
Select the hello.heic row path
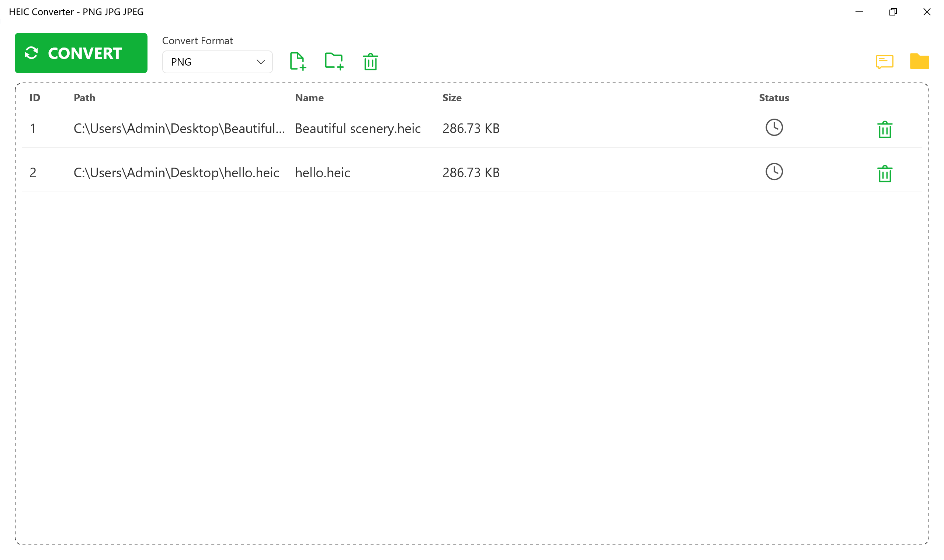[176, 173]
